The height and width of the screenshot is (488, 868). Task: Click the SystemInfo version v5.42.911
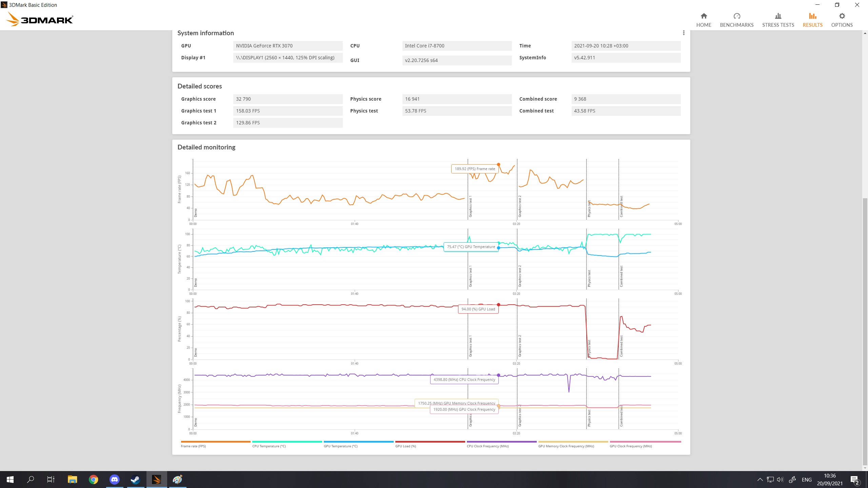[x=626, y=58]
